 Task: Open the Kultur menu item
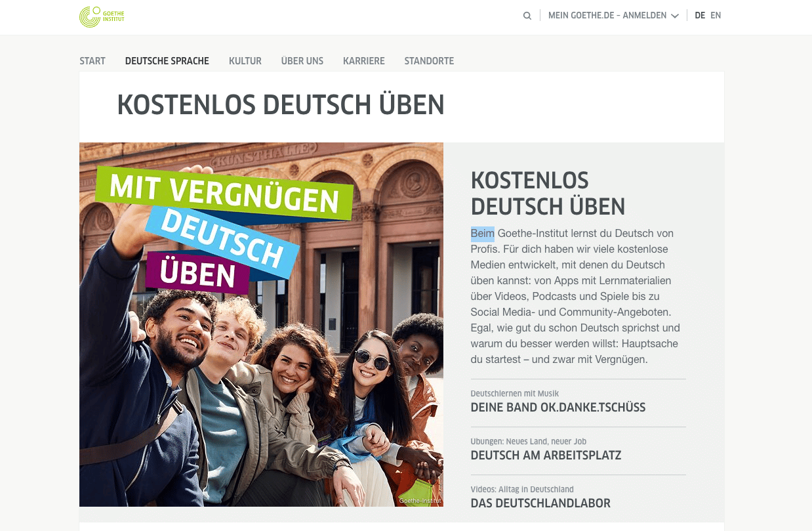click(x=245, y=61)
